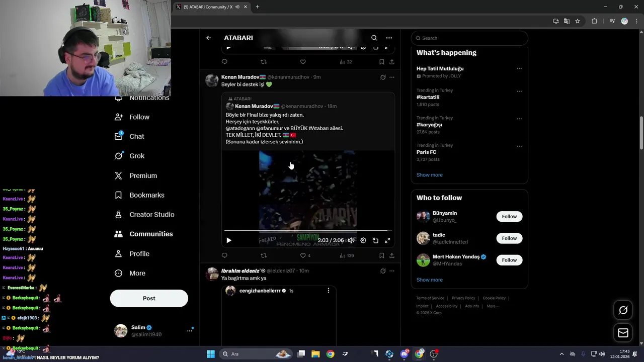Open the Paris FC trending topic
The height and width of the screenshot is (362, 644).
tap(426, 152)
